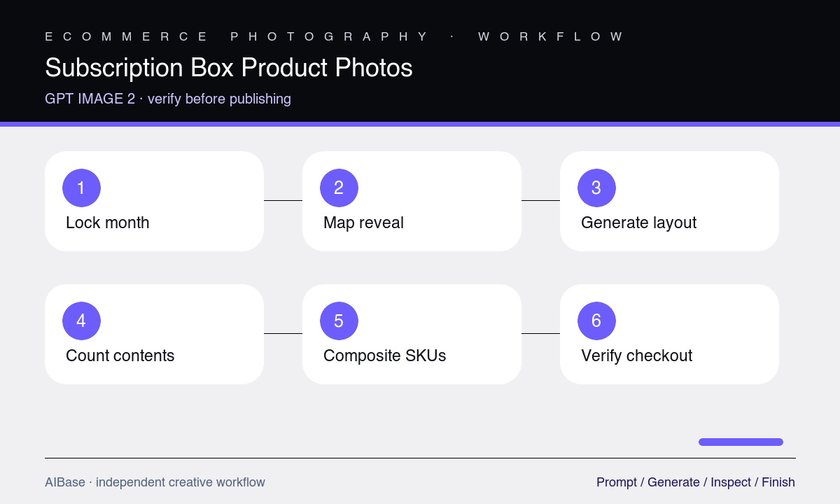The height and width of the screenshot is (504, 840).
Task: Click the 'Subscription Box Product Photos' title
Action: coord(229,68)
